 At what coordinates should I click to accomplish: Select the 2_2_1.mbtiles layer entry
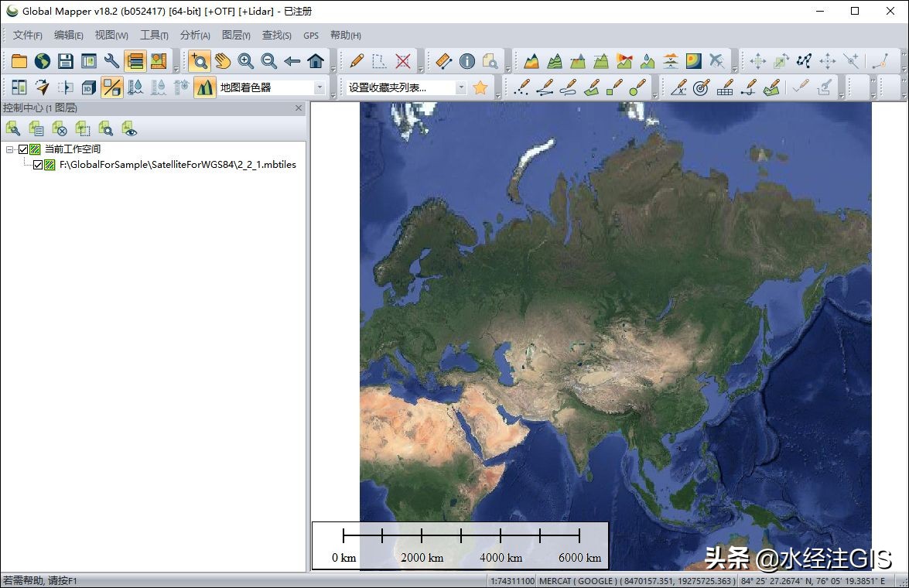(177, 165)
